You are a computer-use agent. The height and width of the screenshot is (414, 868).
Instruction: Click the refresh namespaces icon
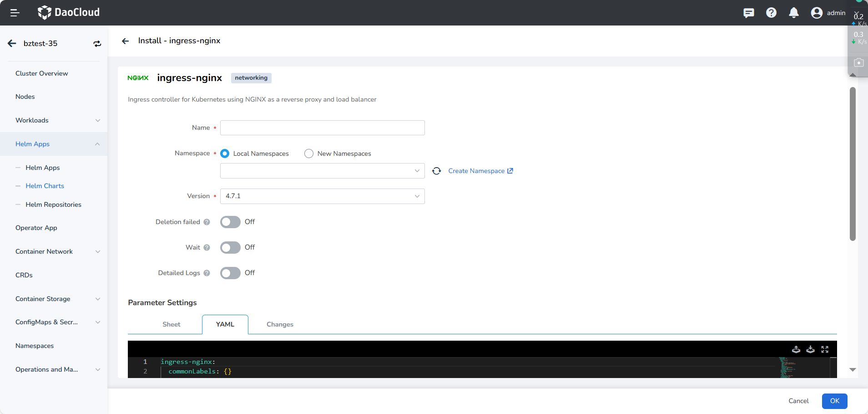436,171
